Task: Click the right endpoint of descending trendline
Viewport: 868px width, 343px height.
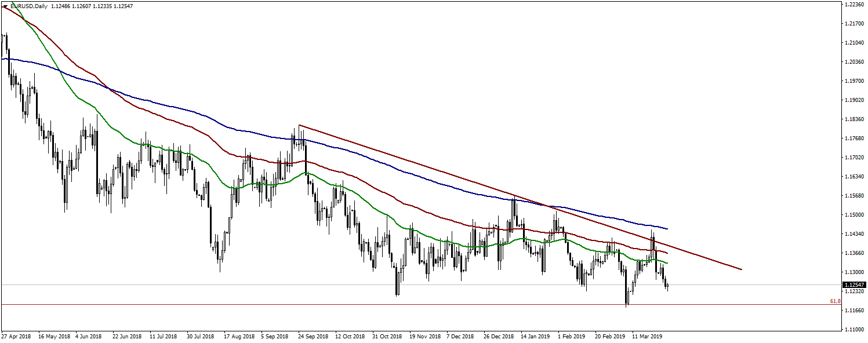Action: click(742, 269)
